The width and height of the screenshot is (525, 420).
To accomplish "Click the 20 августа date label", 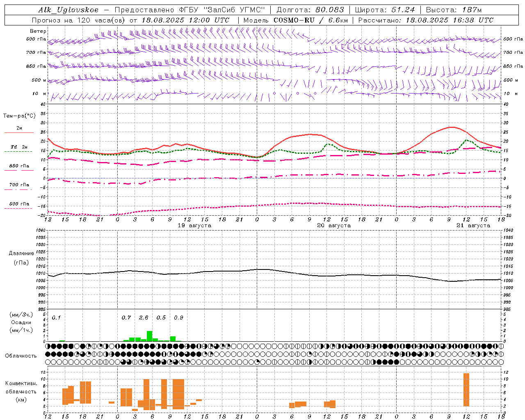I will click(x=334, y=226).
